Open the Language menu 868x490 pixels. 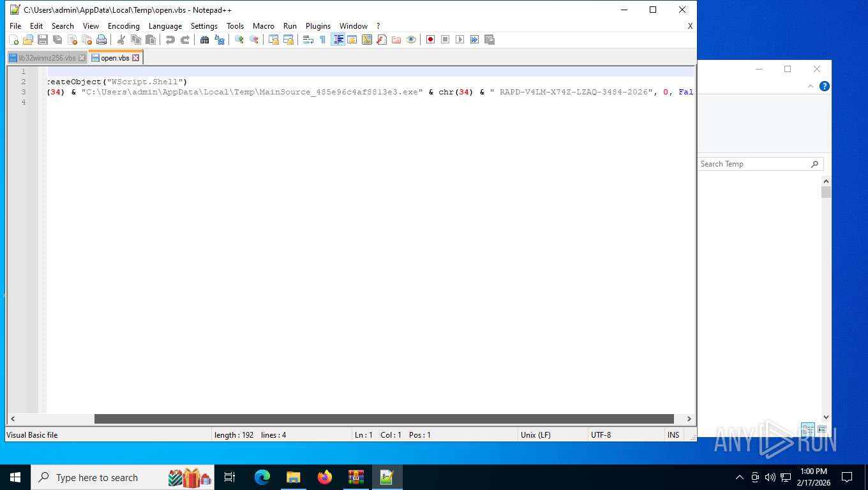165,26
